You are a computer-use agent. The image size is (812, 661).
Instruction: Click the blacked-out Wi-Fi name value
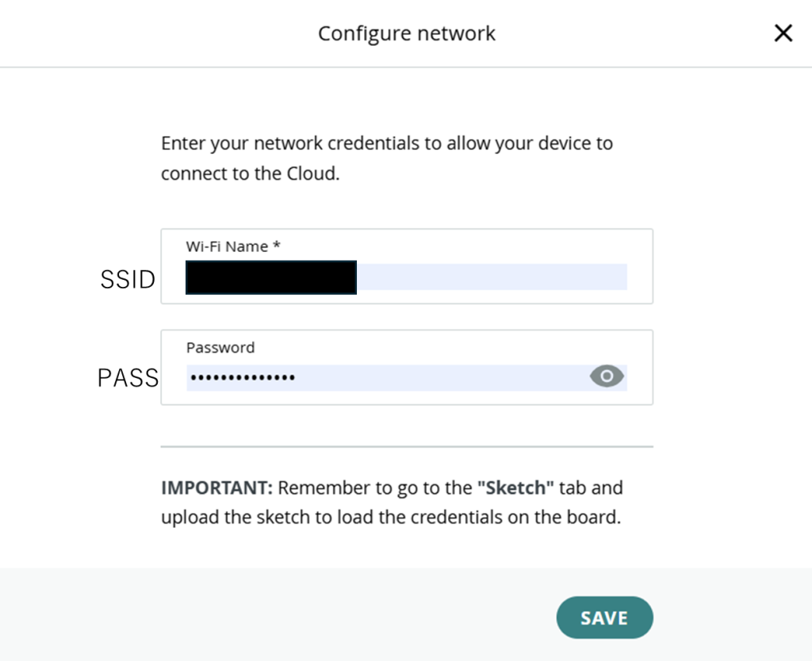[270, 277]
